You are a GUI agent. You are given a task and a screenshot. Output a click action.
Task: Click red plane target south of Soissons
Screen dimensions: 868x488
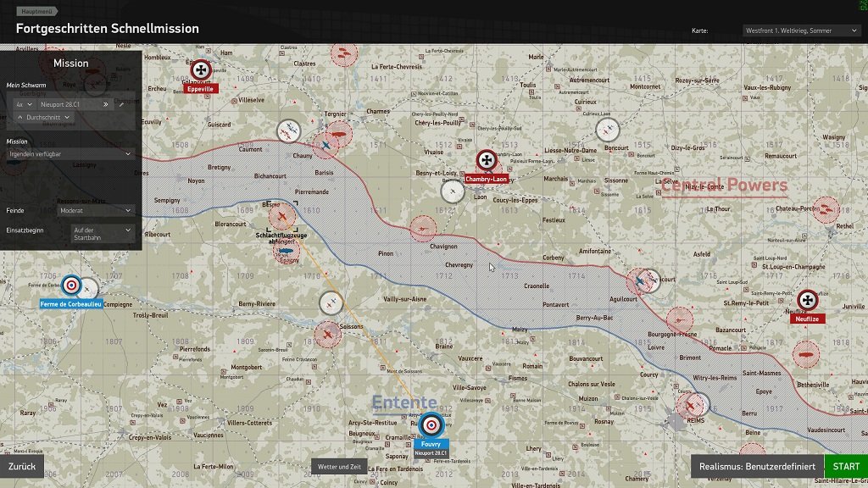[328, 335]
